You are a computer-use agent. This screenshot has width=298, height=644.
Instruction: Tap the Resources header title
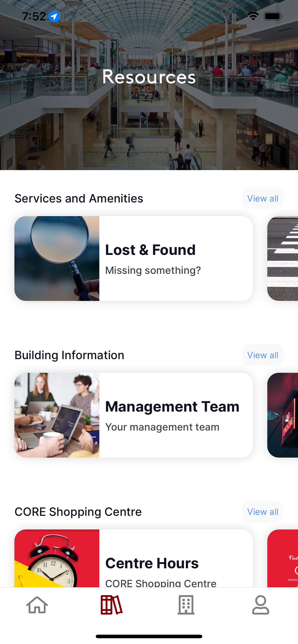point(149,77)
